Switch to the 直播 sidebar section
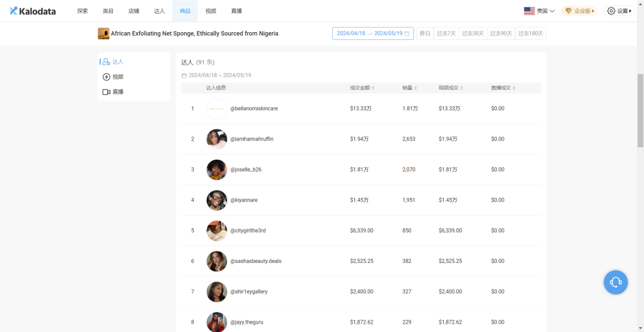The width and height of the screenshot is (644, 332). click(113, 92)
